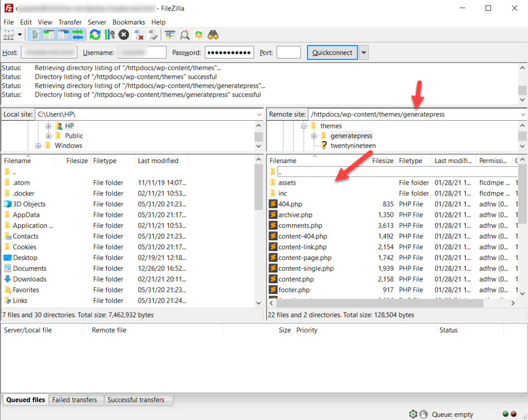Sort remote list by Filesize column

(x=383, y=161)
